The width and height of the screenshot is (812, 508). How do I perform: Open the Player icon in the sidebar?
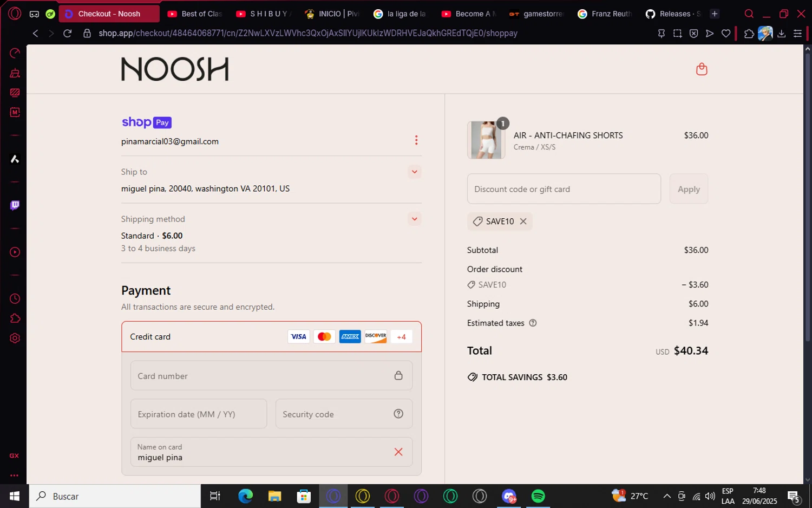pos(15,252)
